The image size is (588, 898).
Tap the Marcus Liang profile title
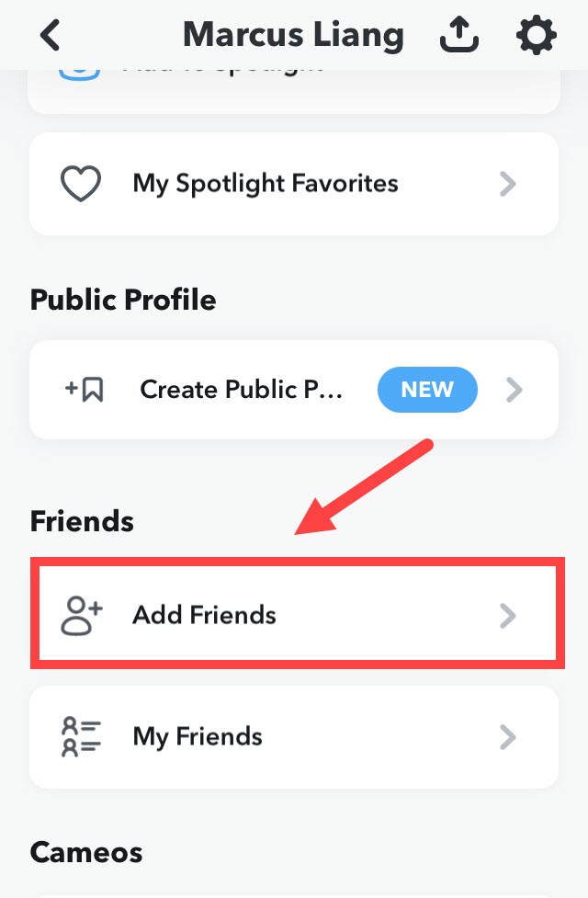293,35
